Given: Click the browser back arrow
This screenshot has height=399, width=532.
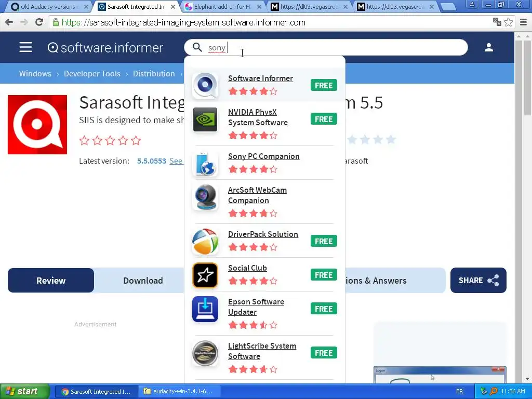Looking at the screenshot, I should coord(9,22).
